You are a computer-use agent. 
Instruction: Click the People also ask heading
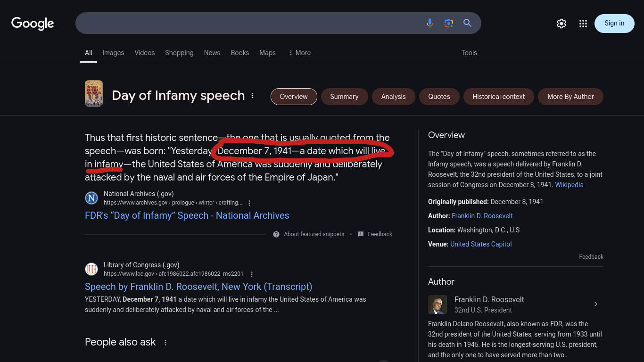pyautogui.click(x=120, y=342)
